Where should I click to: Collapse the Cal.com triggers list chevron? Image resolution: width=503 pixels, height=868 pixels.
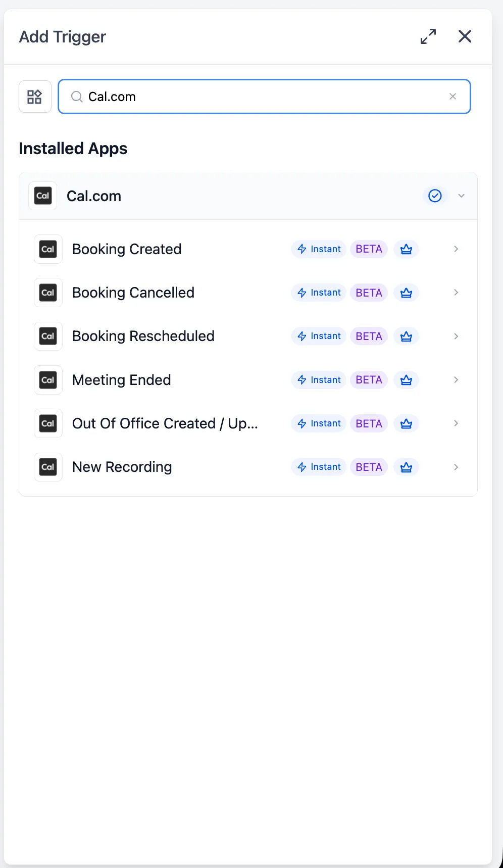coord(461,196)
